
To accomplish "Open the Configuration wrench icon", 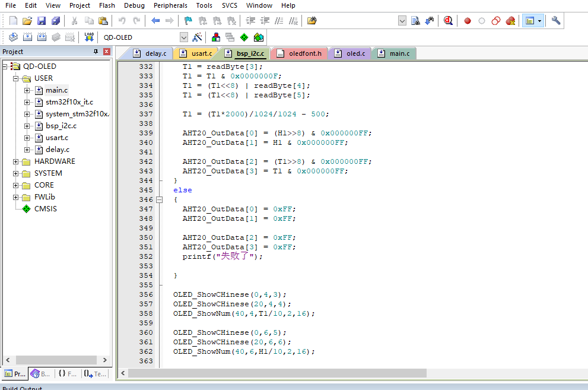I will pos(555,20).
